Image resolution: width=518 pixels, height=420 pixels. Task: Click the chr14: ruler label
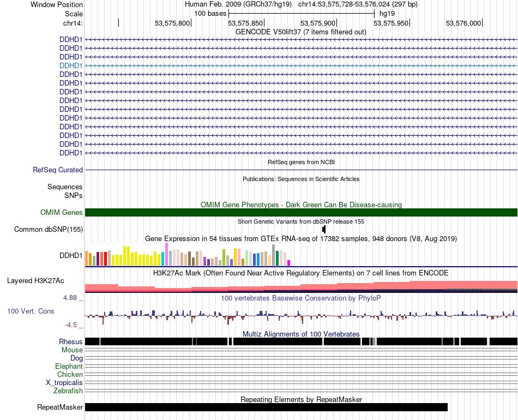[73, 23]
